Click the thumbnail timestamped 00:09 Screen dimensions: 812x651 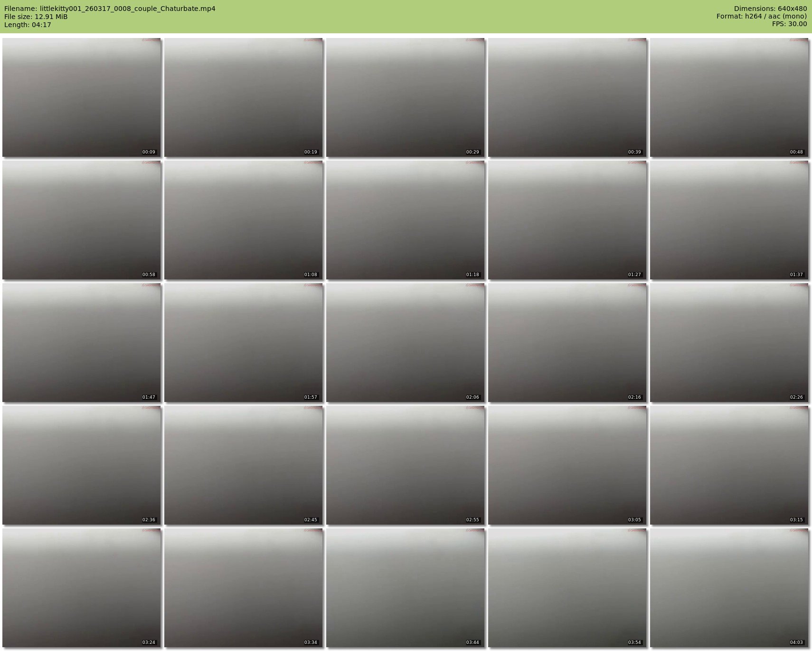pyautogui.click(x=82, y=97)
